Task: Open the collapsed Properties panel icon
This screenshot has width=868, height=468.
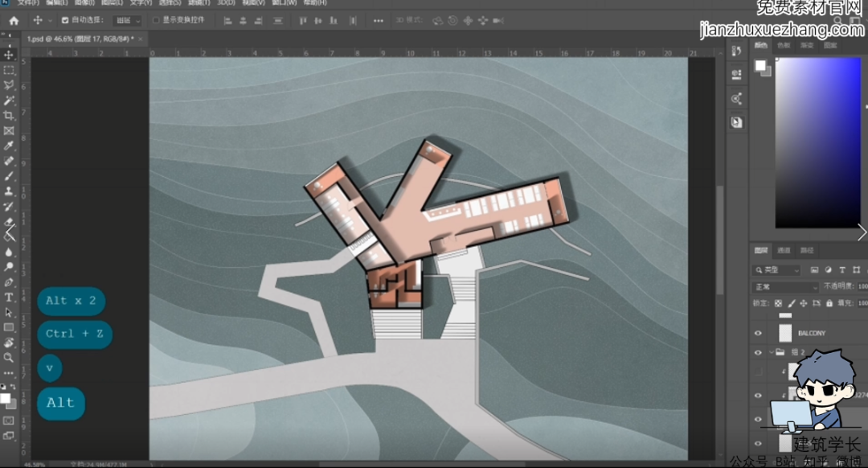Action: coord(736,74)
